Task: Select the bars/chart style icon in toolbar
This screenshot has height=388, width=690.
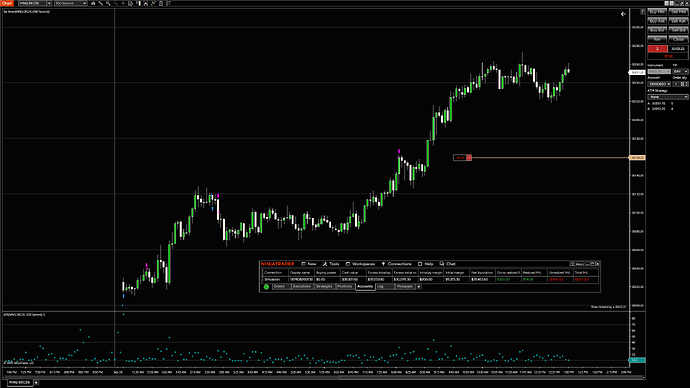Action: pos(93,3)
